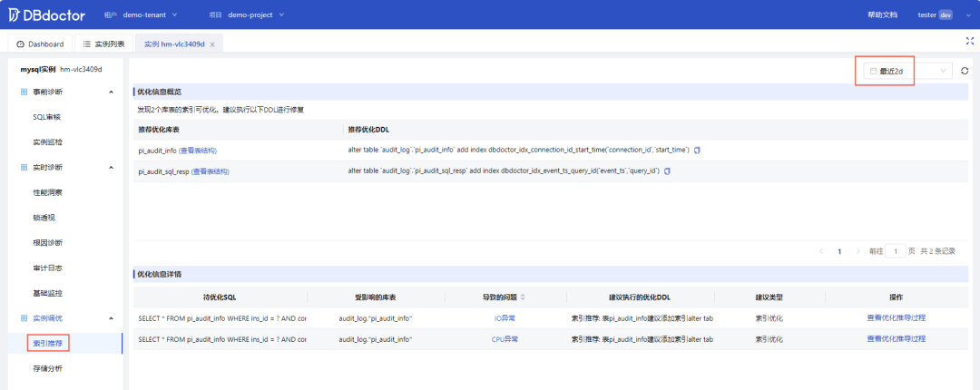Select the 实例 hm-vlc3409d tab

tap(174, 44)
